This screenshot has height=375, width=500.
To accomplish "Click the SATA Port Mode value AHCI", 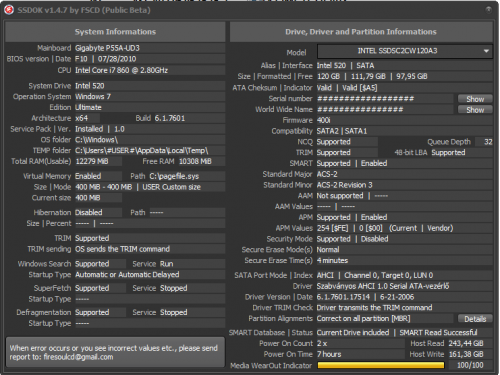I will pyautogui.click(x=325, y=275).
